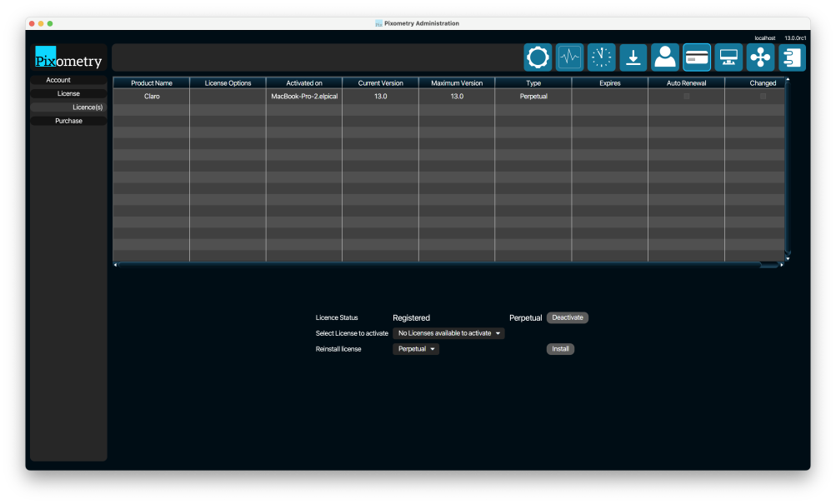Click the MacBook-Pro-2.elpical cell
The width and height of the screenshot is (836, 504).
(x=304, y=97)
